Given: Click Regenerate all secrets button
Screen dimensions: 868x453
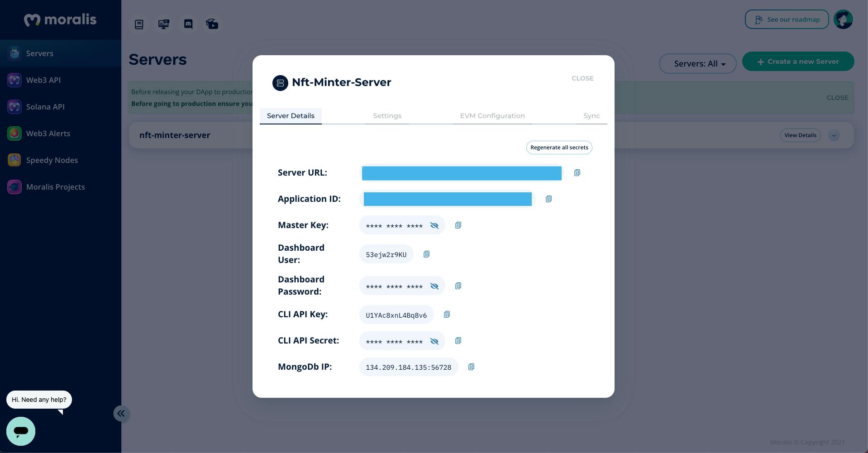Looking at the screenshot, I should pos(559,148).
